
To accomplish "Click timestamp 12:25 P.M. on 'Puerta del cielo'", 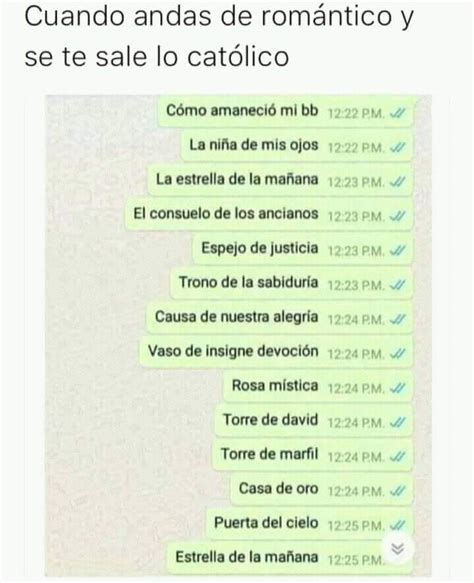I will point(356,526).
